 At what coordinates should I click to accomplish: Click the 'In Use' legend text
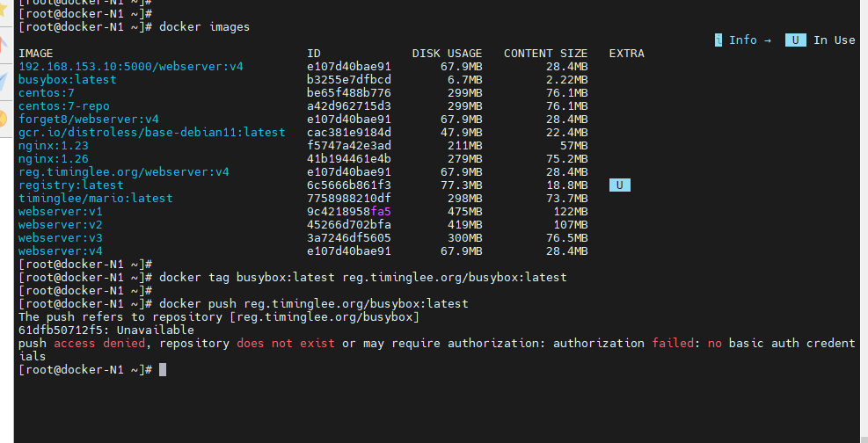pyautogui.click(x=835, y=40)
